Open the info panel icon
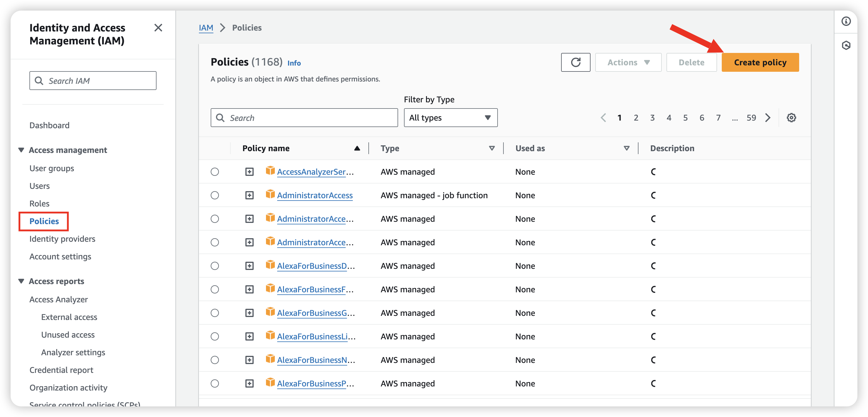This screenshot has height=417, width=868. pos(846,21)
